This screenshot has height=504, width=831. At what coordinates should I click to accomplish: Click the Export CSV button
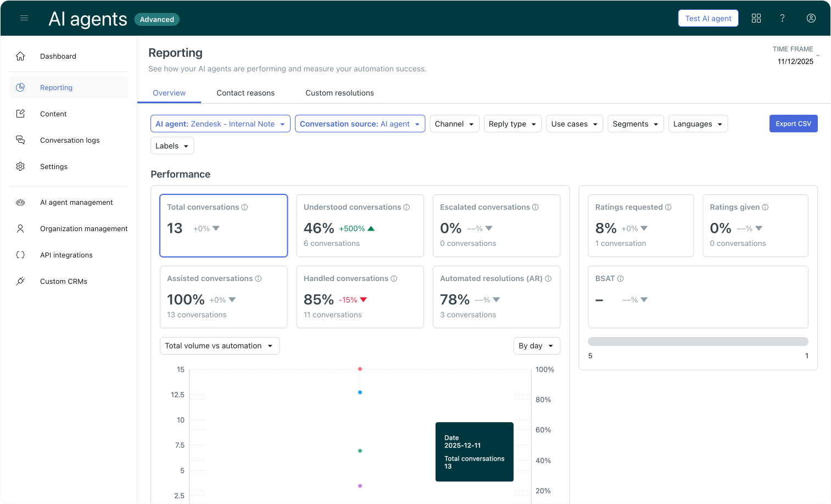click(793, 124)
